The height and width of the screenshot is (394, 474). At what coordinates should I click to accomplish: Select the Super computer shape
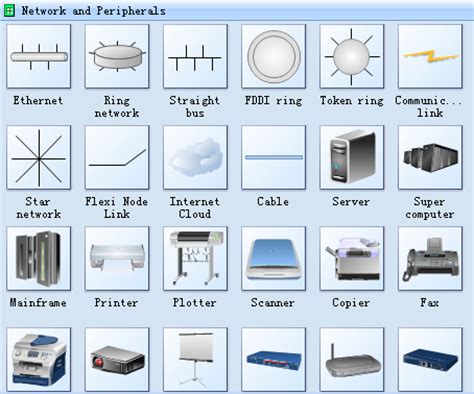coord(430,158)
